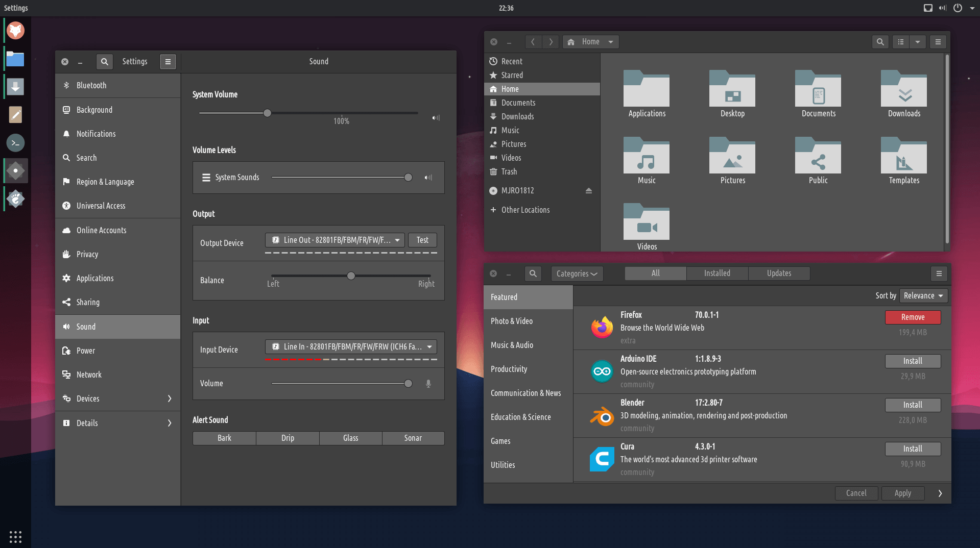
Task: Open the Sort by Relevance dropdown
Action: (923, 296)
